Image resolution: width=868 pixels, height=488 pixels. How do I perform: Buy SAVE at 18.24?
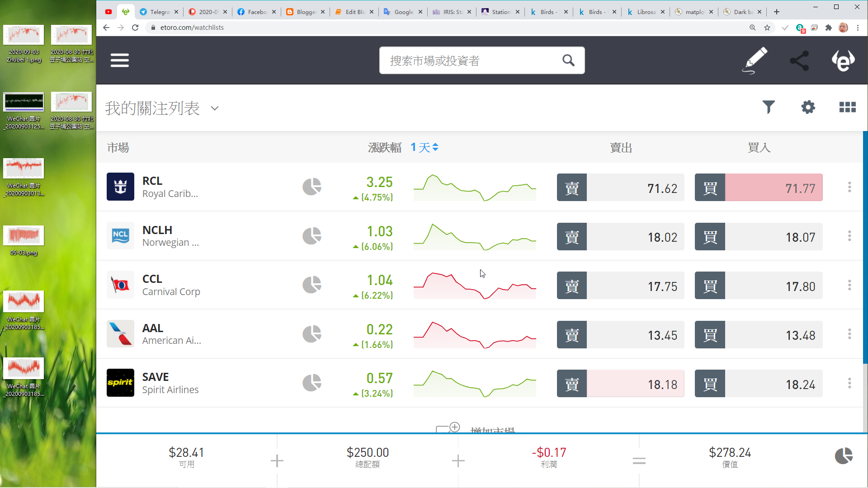point(759,383)
